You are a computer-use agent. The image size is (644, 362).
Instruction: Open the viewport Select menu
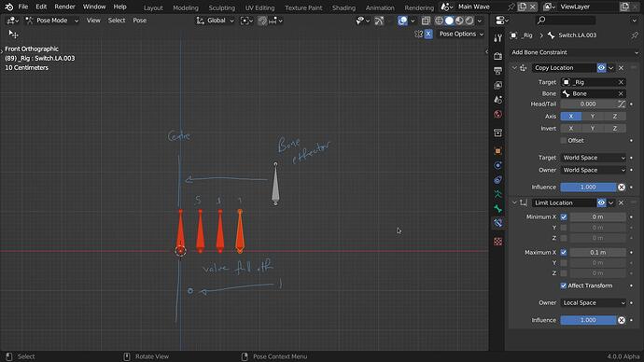[x=117, y=21]
